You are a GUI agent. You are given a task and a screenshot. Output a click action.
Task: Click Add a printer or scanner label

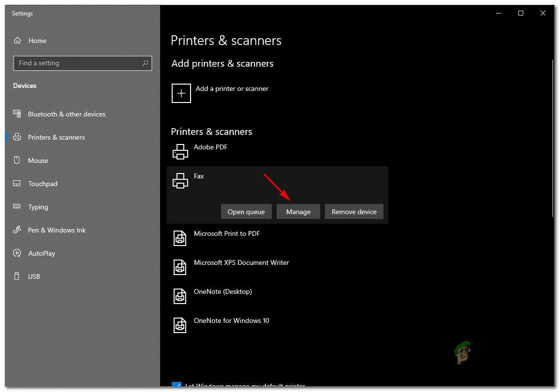[x=232, y=88]
